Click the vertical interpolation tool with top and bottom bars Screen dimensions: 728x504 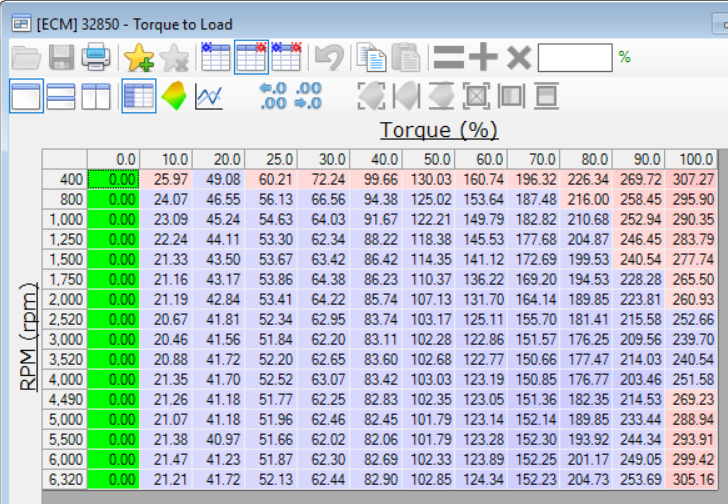pyautogui.click(x=441, y=96)
